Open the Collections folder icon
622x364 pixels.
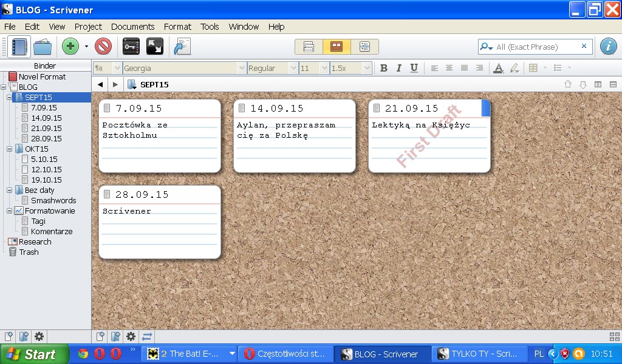click(43, 47)
